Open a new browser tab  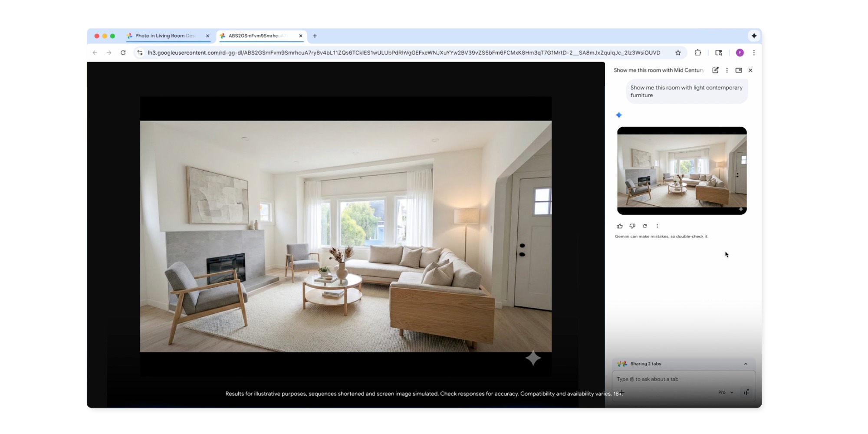(x=315, y=36)
